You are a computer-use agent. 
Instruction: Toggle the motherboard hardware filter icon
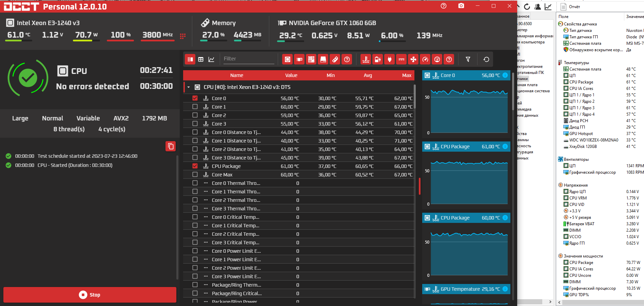311,59
